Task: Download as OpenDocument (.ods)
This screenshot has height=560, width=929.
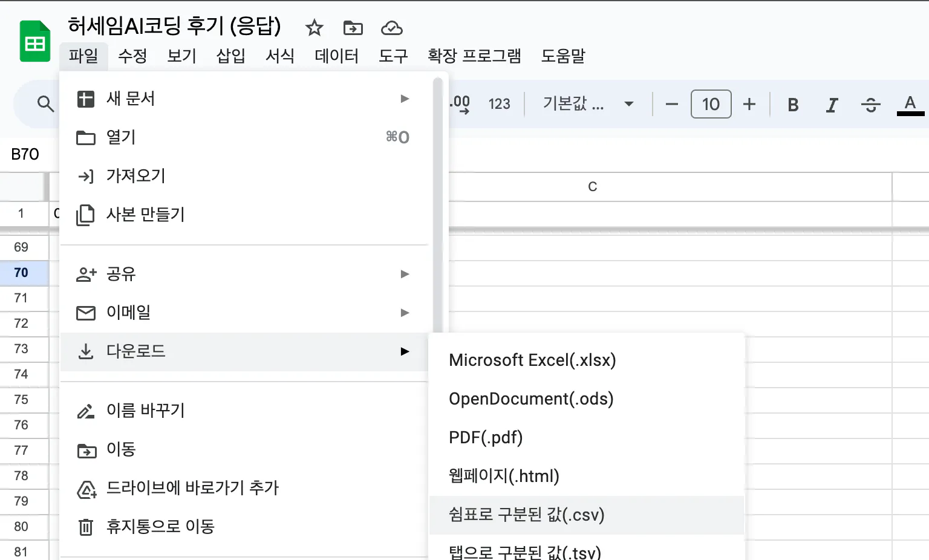Action: 587,399
